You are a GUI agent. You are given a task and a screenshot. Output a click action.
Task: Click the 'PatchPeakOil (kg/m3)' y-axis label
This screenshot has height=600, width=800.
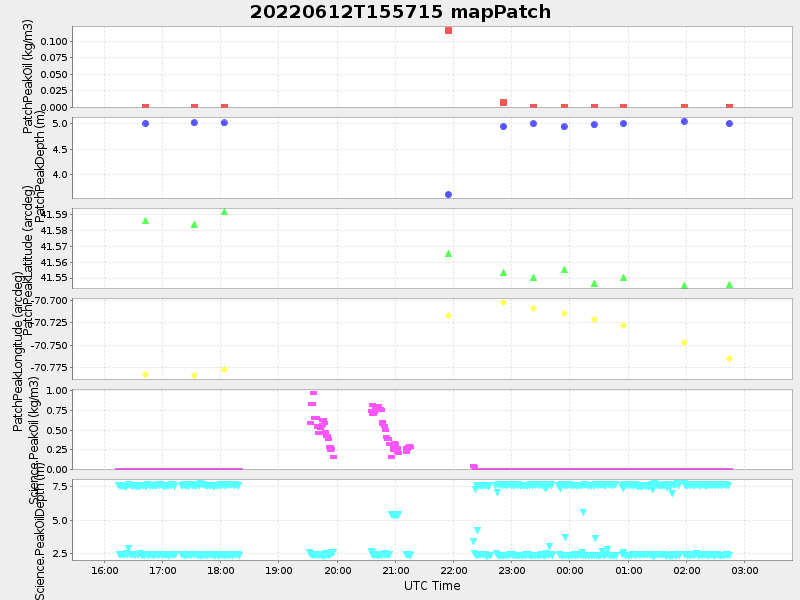tap(28, 77)
